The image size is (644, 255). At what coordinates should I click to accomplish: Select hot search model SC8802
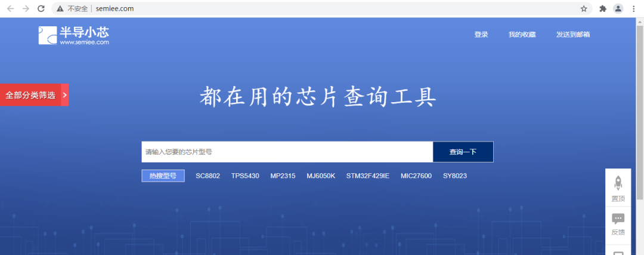208,176
